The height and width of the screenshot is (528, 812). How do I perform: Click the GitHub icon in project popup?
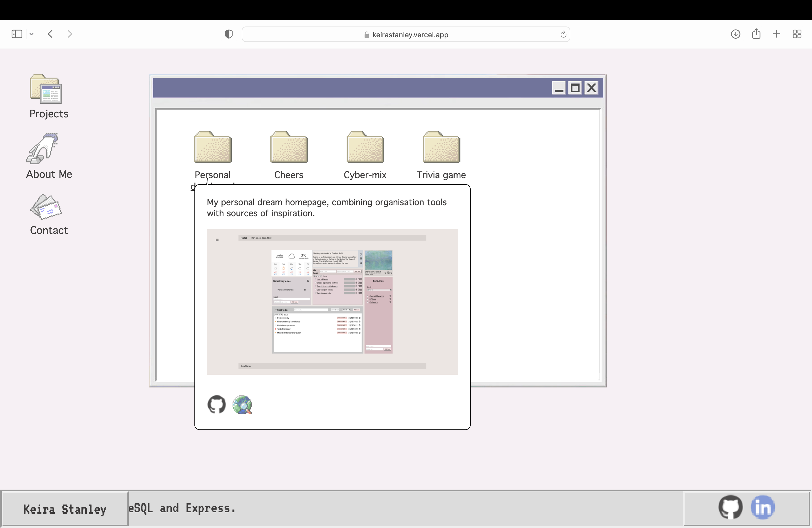[217, 404]
